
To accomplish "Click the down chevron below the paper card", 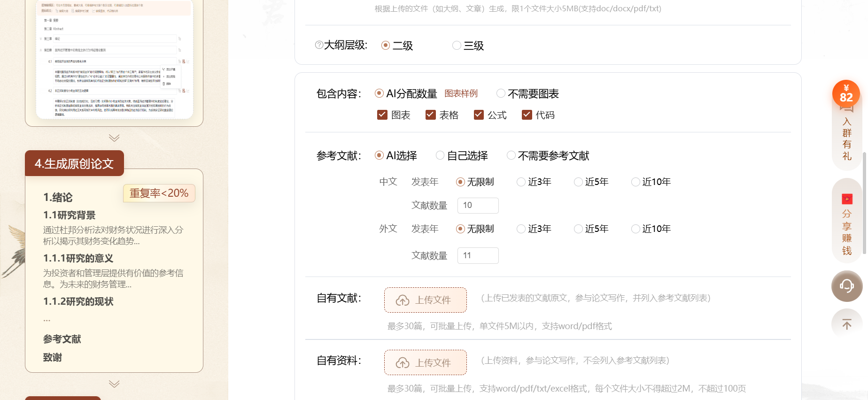I will click(114, 384).
